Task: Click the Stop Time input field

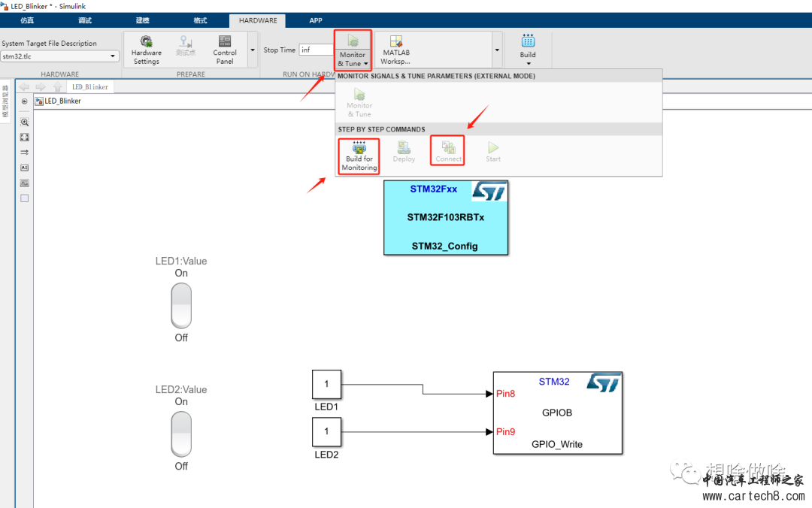Action: [316, 50]
